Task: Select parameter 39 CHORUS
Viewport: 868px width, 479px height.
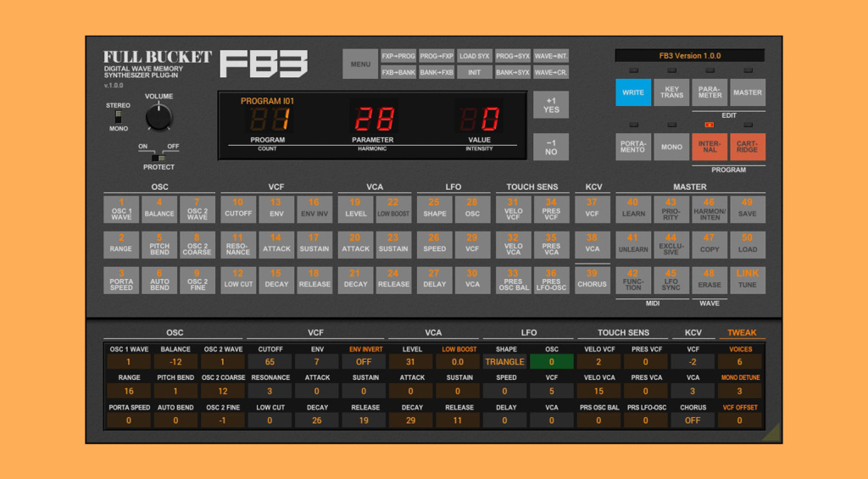Action: pos(593,281)
